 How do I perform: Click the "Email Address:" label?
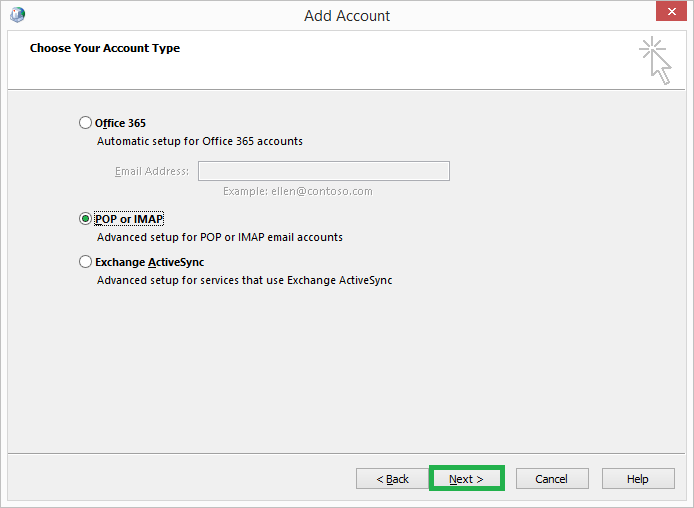coord(152,171)
